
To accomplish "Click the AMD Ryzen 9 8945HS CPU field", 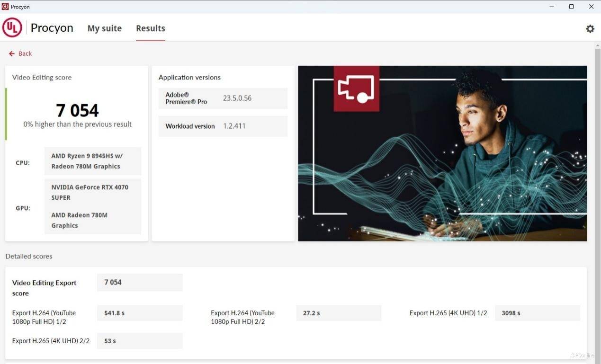I will coord(92,161).
